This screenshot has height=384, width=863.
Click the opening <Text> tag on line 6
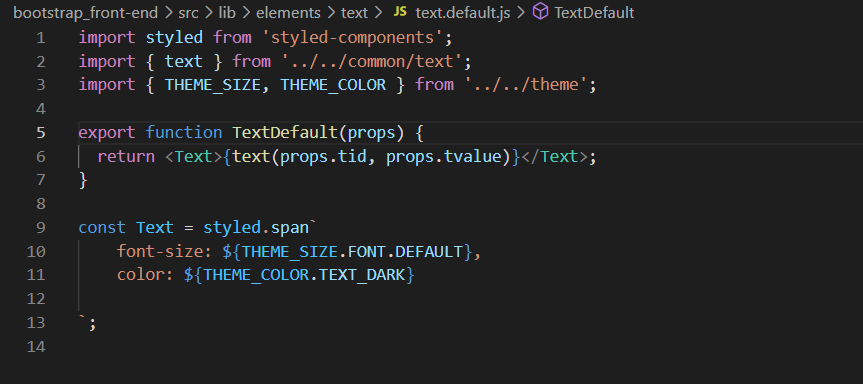[194, 157]
